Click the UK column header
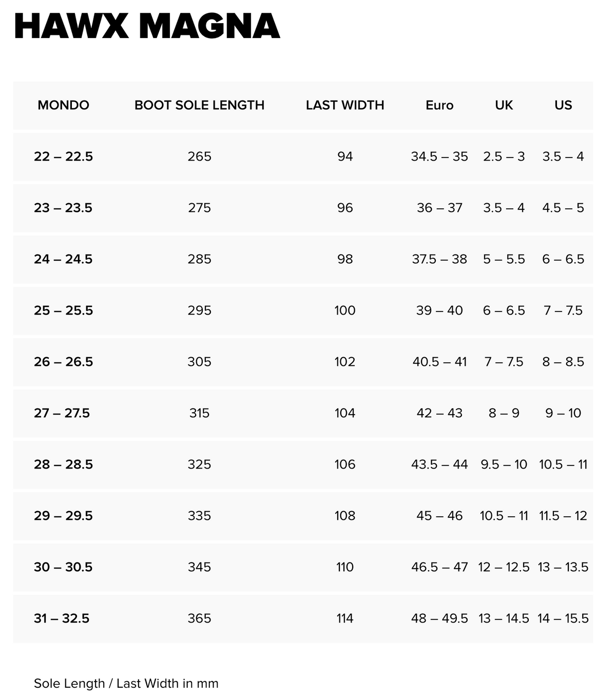Screen dimensions: 616x698 [504, 105]
